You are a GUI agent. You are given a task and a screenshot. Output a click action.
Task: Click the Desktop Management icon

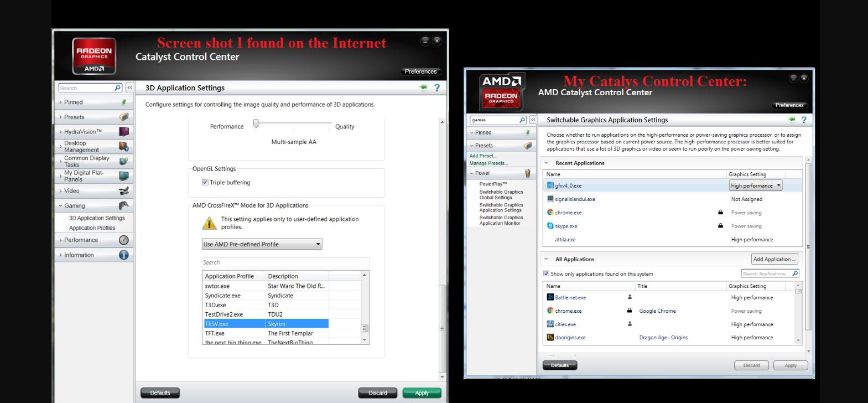point(124,147)
